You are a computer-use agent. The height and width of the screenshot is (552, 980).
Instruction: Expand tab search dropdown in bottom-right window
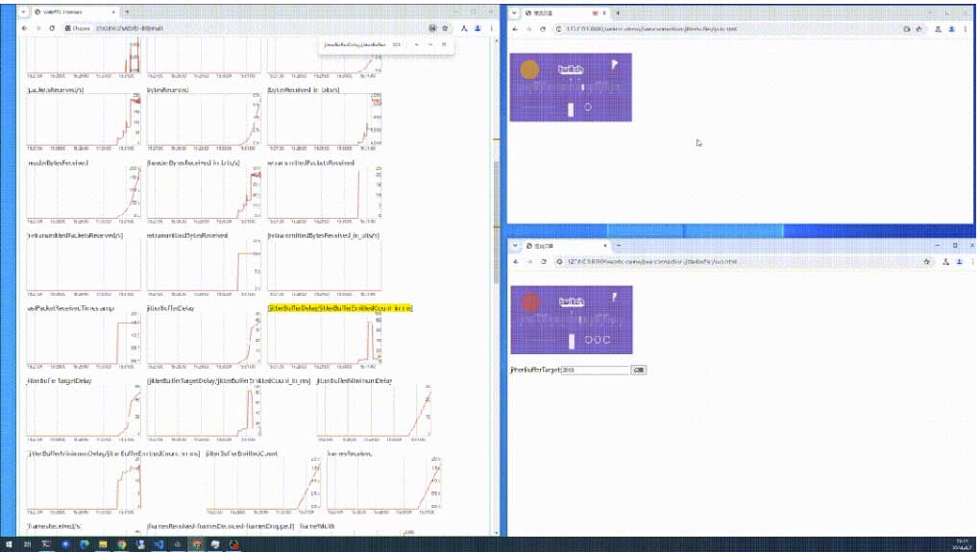point(515,245)
